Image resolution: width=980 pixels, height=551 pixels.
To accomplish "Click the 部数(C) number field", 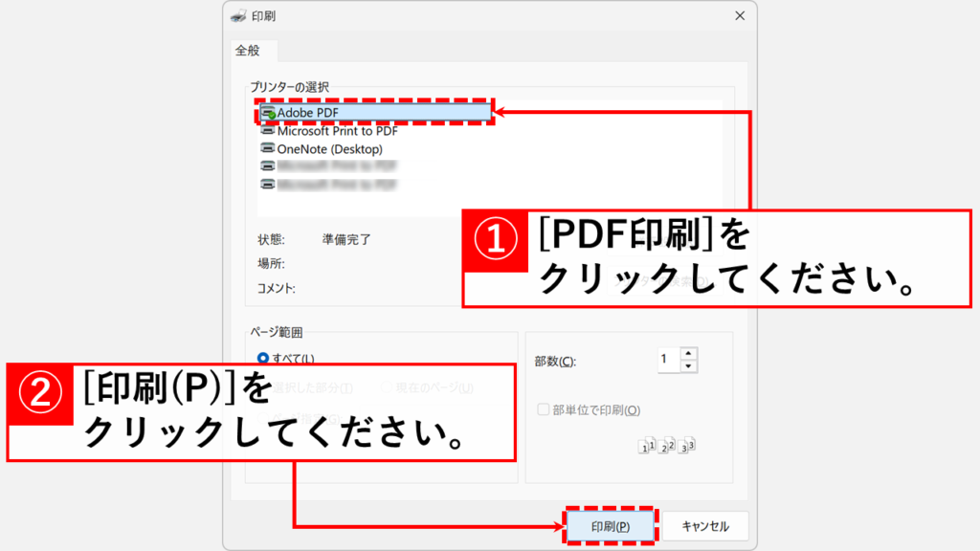I will pos(669,360).
